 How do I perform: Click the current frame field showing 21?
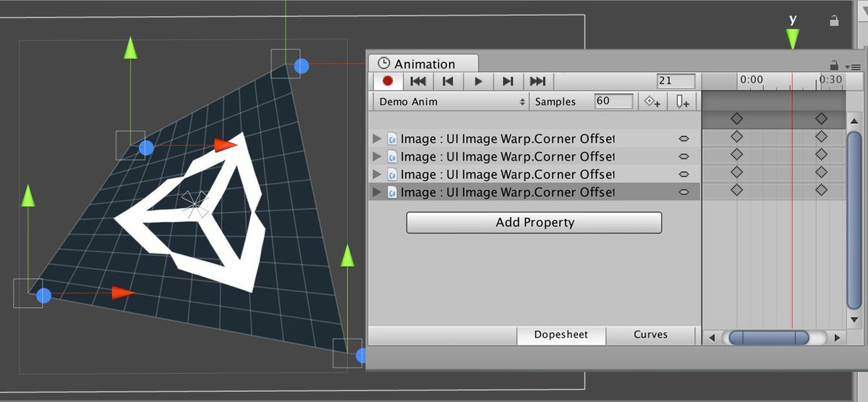676,81
